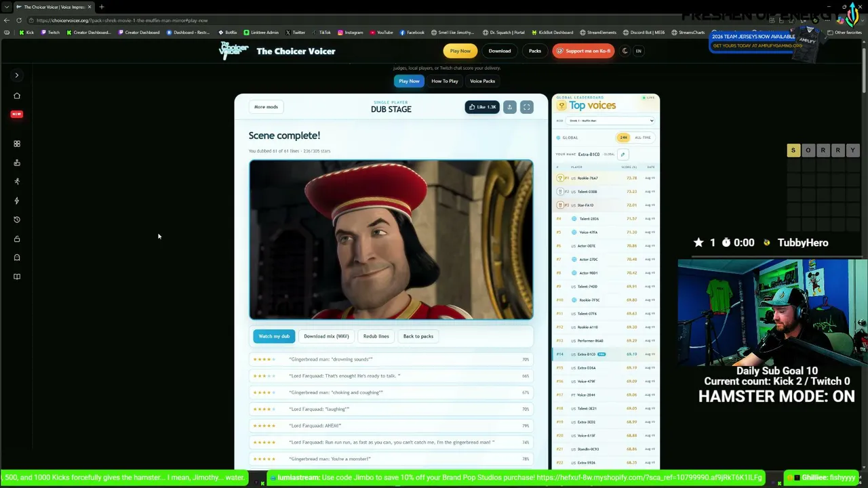Click leaderboard entry Star-FA1D
The height and width of the screenshot is (488, 868).
pos(606,205)
